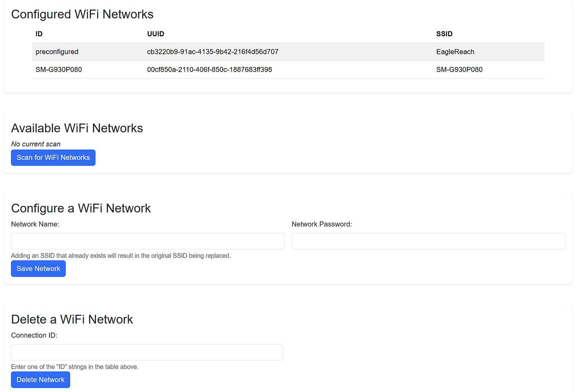Click the No current scan status text

coord(36,144)
